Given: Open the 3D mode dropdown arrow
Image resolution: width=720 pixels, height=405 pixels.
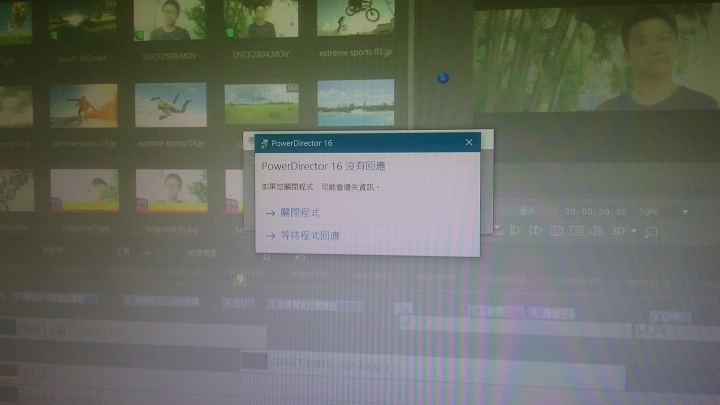Looking at the screenshot, I should (634, 231).
